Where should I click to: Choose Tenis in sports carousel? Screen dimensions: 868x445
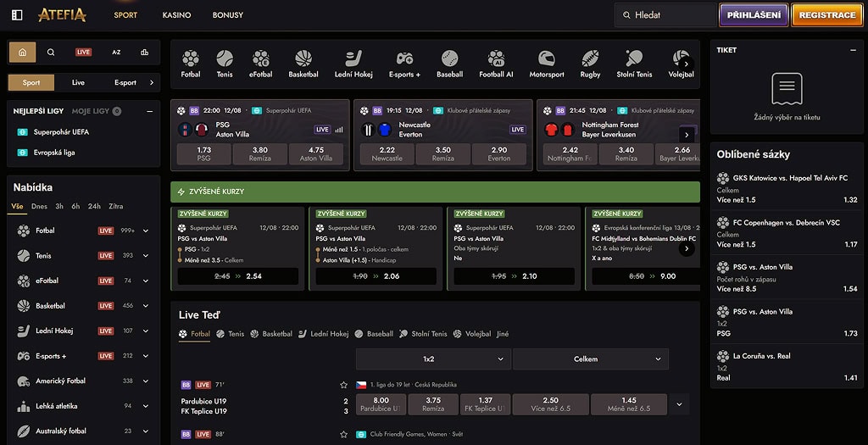tap(225, 64)
